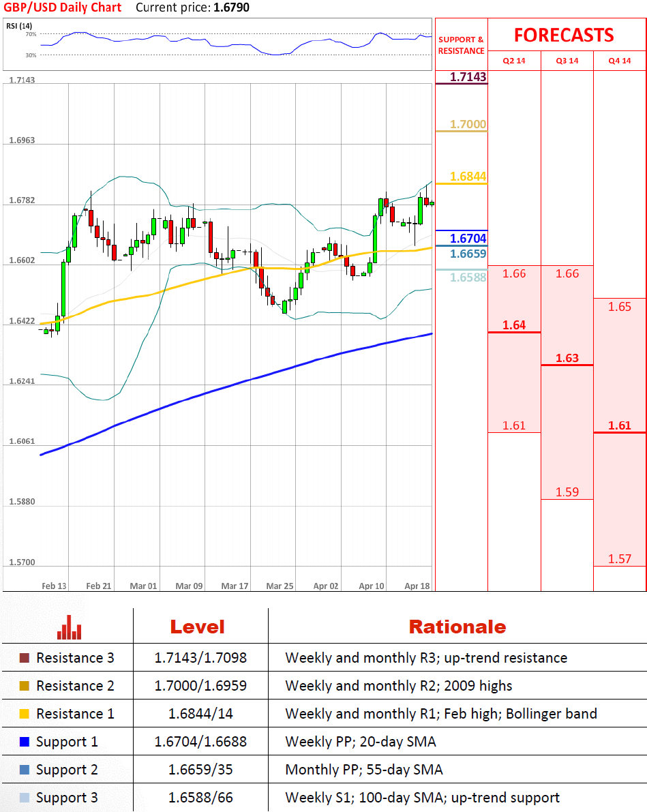
Task: Click the 1.6704 support level marker
Action: click(468, 238)
